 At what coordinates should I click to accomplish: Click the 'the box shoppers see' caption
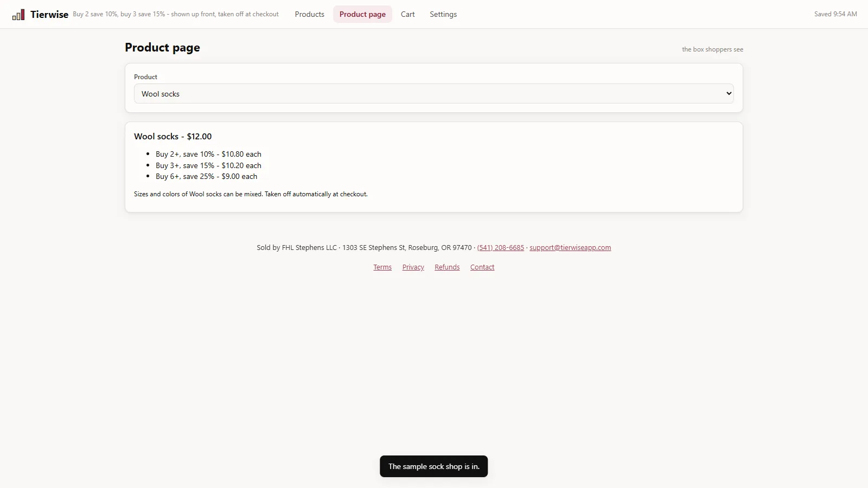(x=712, y=49)
